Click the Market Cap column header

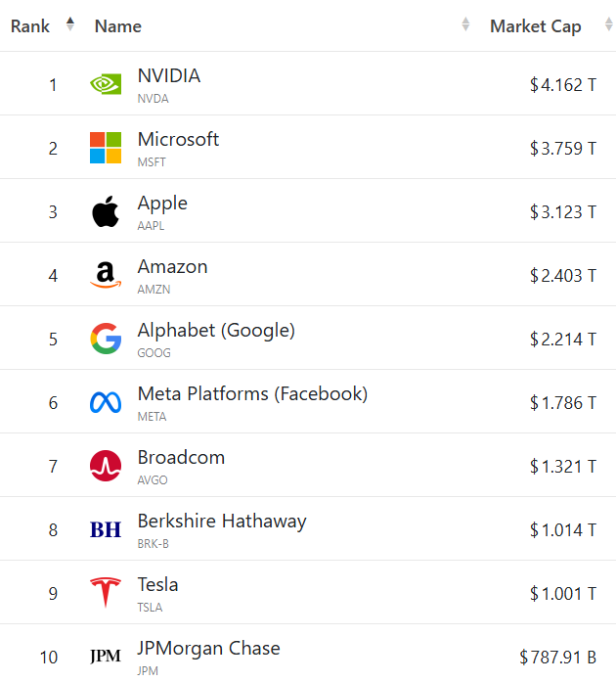pos(536,26)
